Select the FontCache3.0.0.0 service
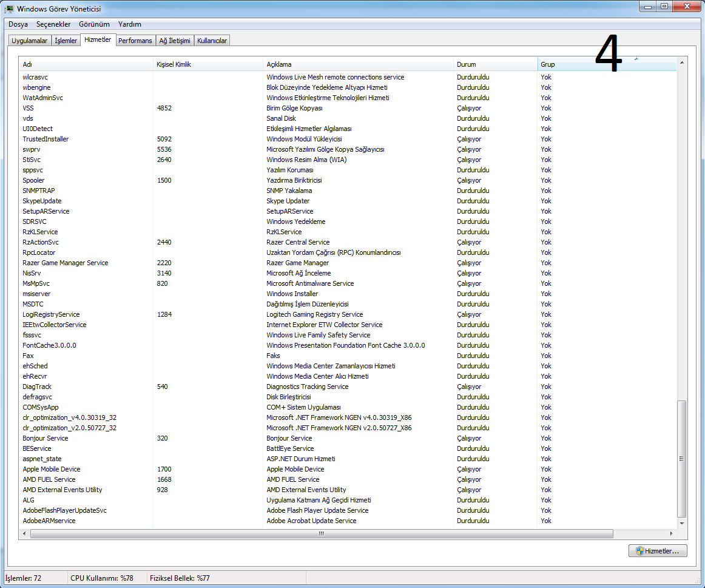Screen dimensions: 705x588 point(50,346)
